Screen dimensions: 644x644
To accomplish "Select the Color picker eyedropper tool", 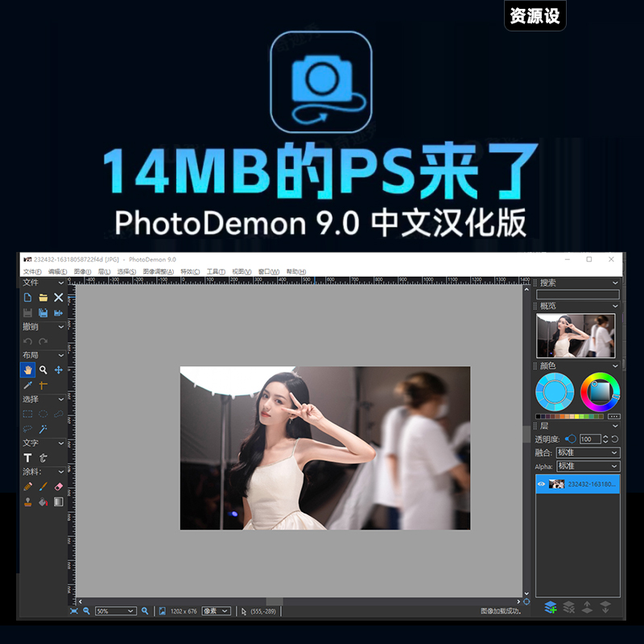I will 27,386.
